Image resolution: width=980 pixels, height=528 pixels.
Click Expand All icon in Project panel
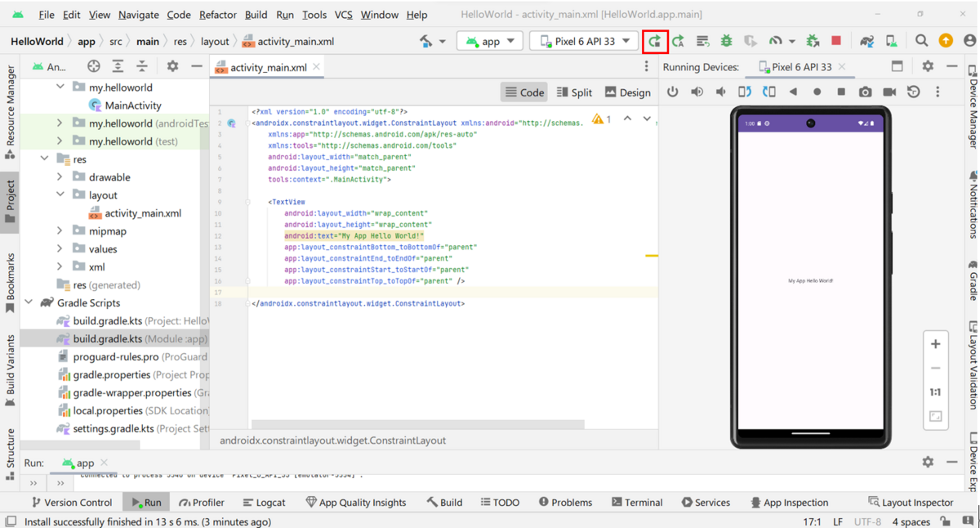click(x=118, y=66)
